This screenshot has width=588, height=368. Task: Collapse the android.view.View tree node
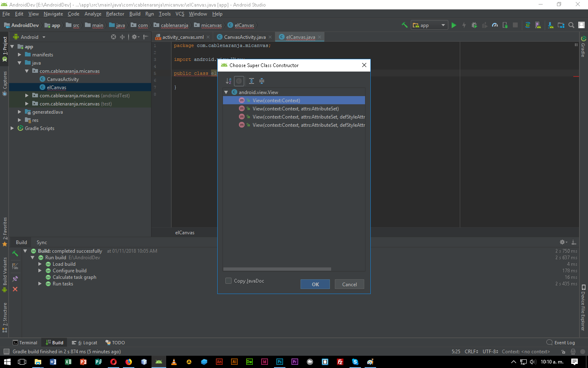click(x=226, y=92)
